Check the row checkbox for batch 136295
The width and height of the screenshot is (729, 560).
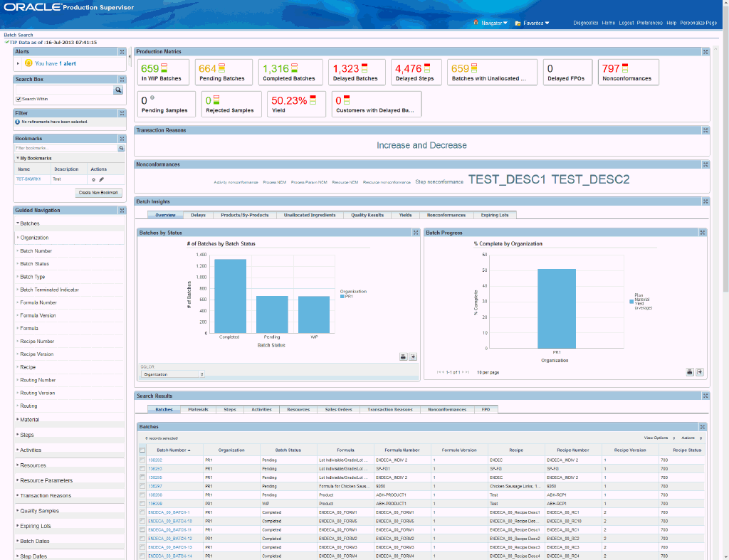click(142, 477)
